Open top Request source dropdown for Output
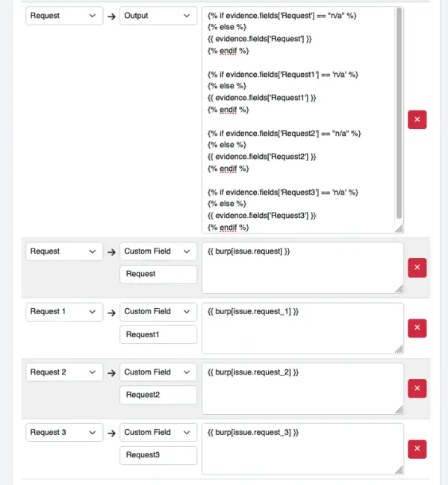 [64, 16]
